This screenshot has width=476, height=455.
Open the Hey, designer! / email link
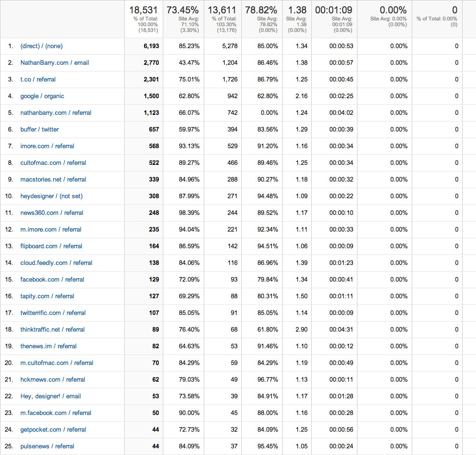[50, 396]
